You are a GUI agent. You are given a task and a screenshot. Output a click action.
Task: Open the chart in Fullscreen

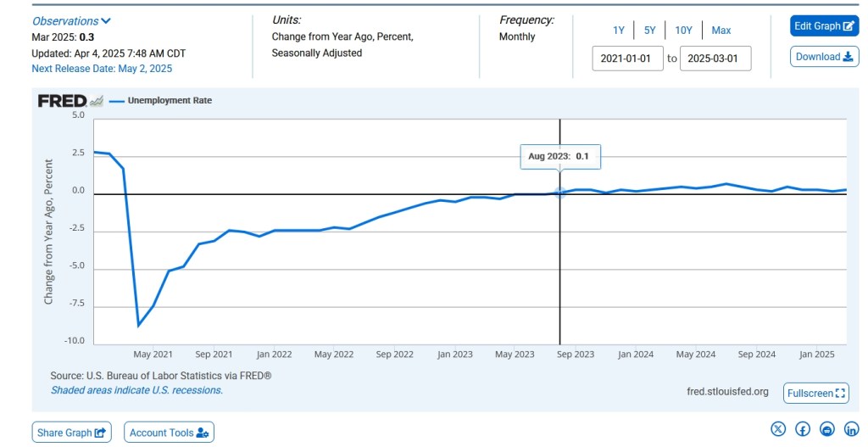tap(815, 393)
